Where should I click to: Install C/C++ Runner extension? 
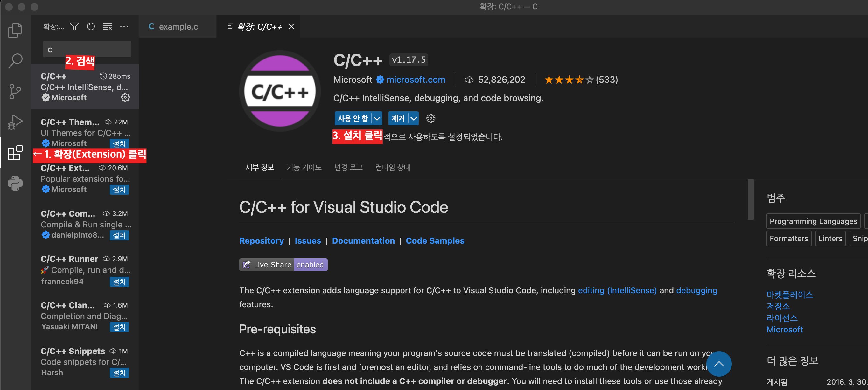pyautogui.click(x=119, y=282)
